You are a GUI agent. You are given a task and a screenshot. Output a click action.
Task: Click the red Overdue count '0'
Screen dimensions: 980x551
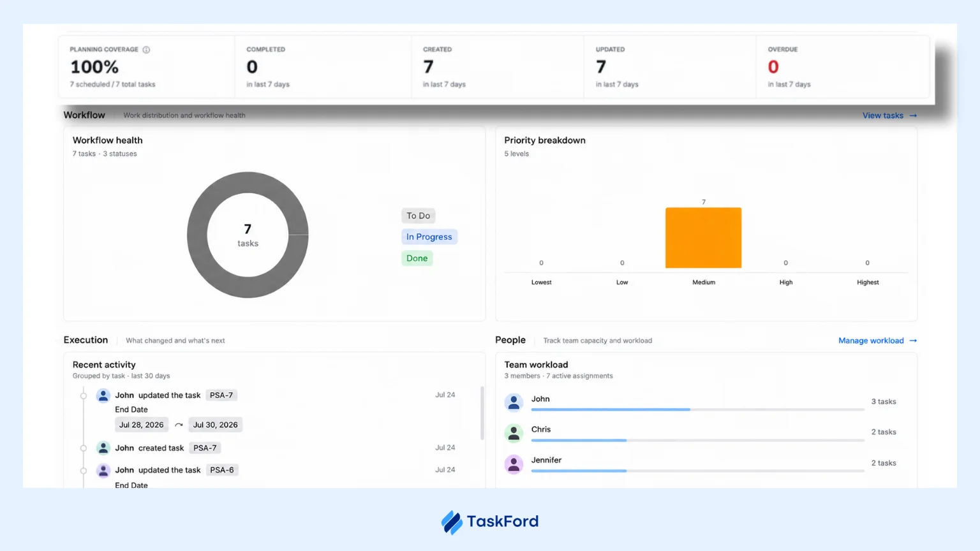click(x=773, y=67)
